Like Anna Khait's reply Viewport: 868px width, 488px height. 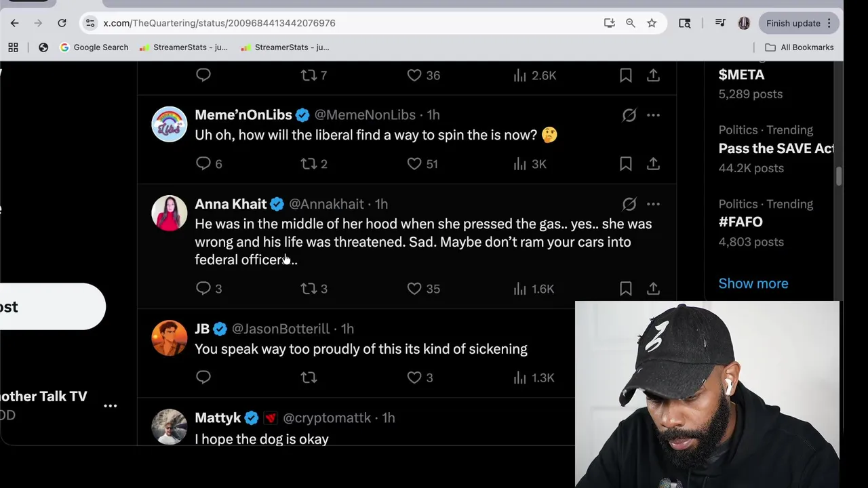414,289
